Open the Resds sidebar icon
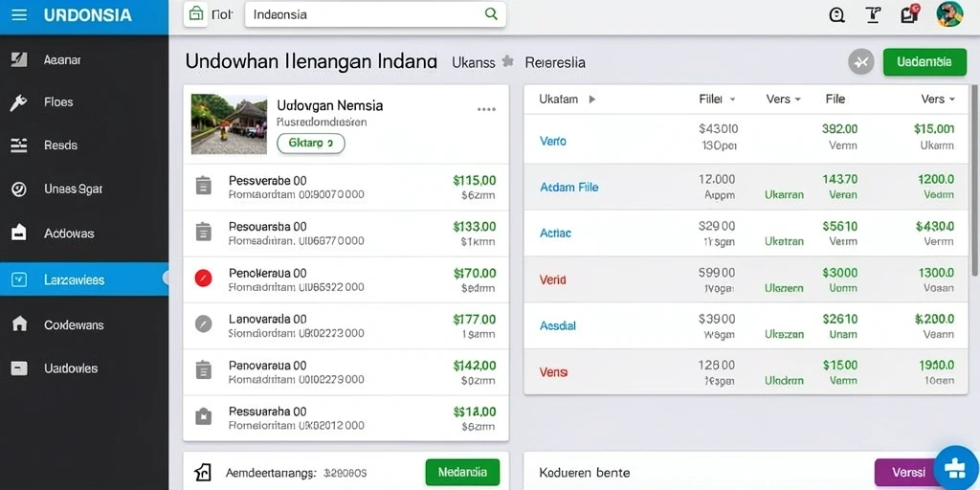Viewport: 980px width, 490px height. pyautogui.click(x=19, y=145)
